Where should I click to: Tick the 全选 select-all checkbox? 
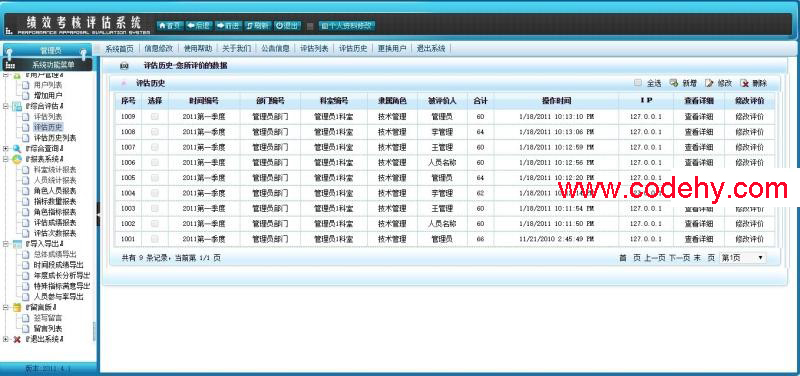point(638,83)
